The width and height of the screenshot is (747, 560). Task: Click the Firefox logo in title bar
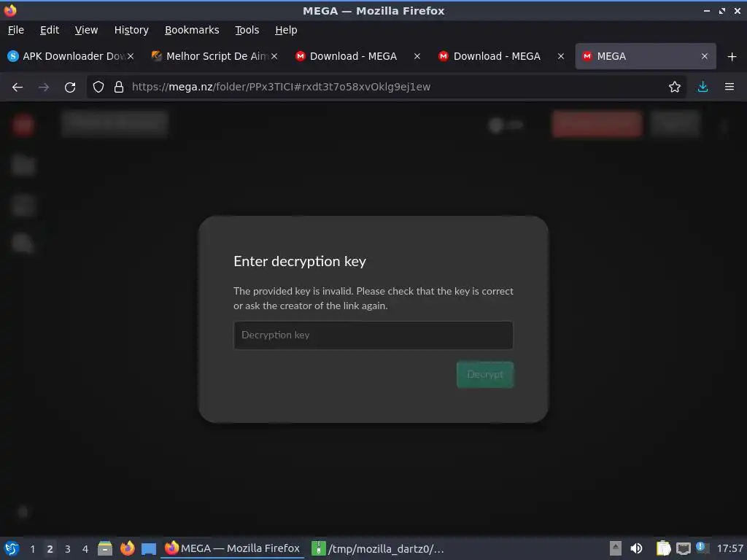pos(10,10)
